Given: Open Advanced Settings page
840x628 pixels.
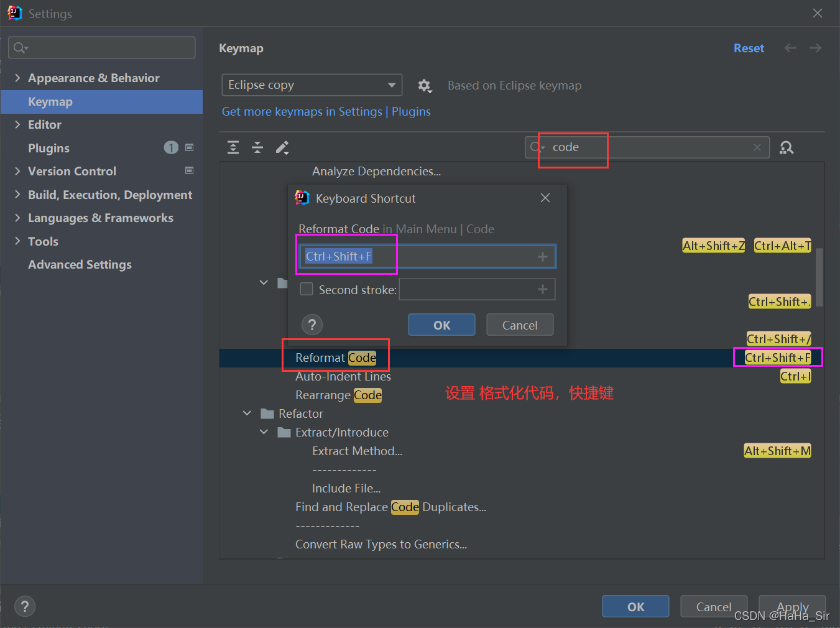Looking at the screenshot, I should tap(80, 264).
